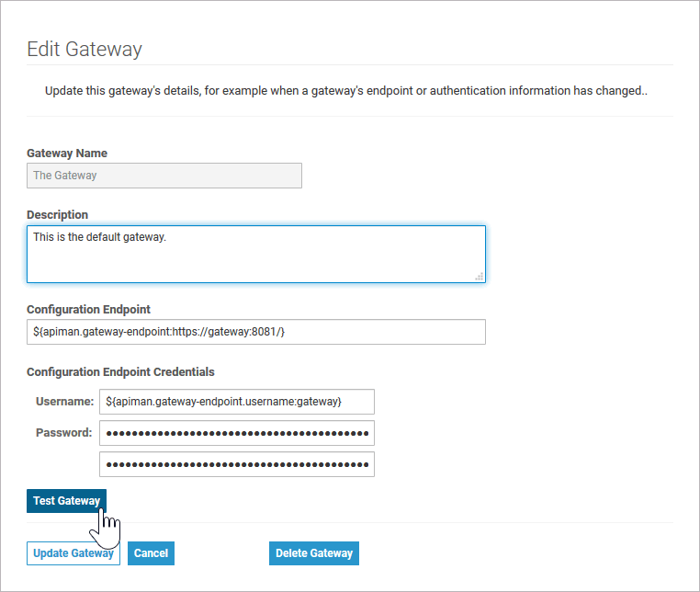
Task: Click the Test Gateway button
Action: (66, 501)
